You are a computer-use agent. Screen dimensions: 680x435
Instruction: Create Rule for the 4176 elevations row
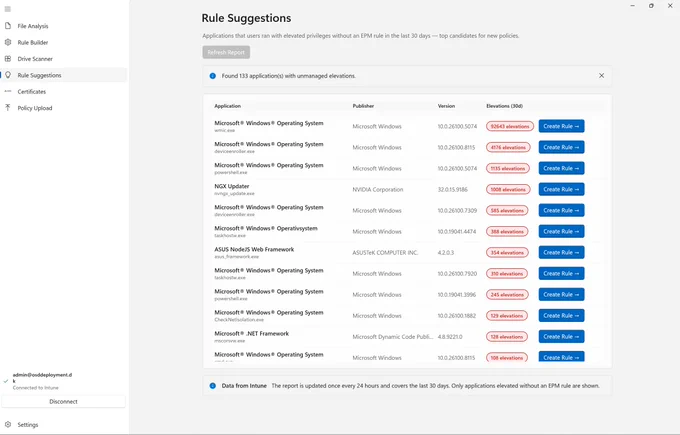pyautogui.click(x=561, y=147)
